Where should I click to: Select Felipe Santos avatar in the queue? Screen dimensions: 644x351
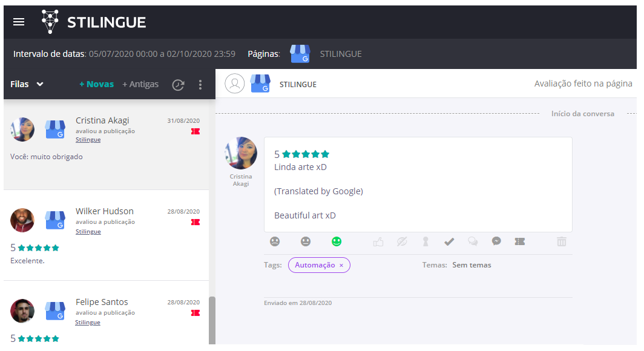(x=22, y=311)
